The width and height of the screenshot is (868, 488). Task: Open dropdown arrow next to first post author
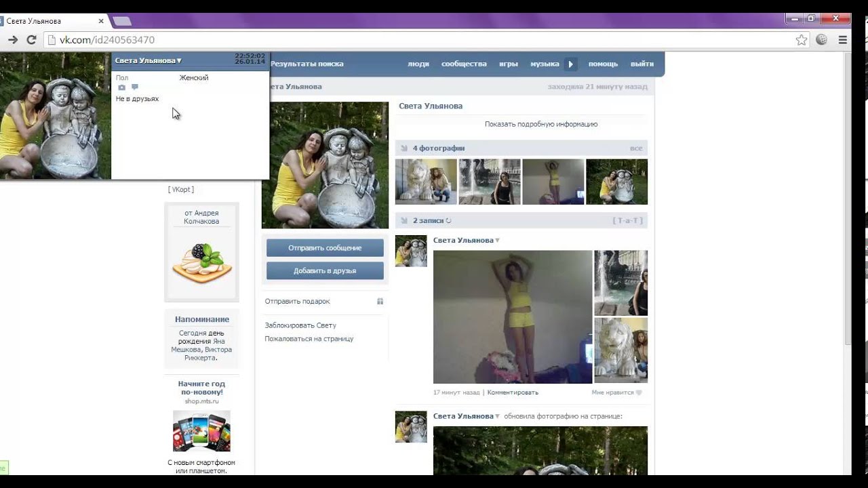click(x=497, y=241)
